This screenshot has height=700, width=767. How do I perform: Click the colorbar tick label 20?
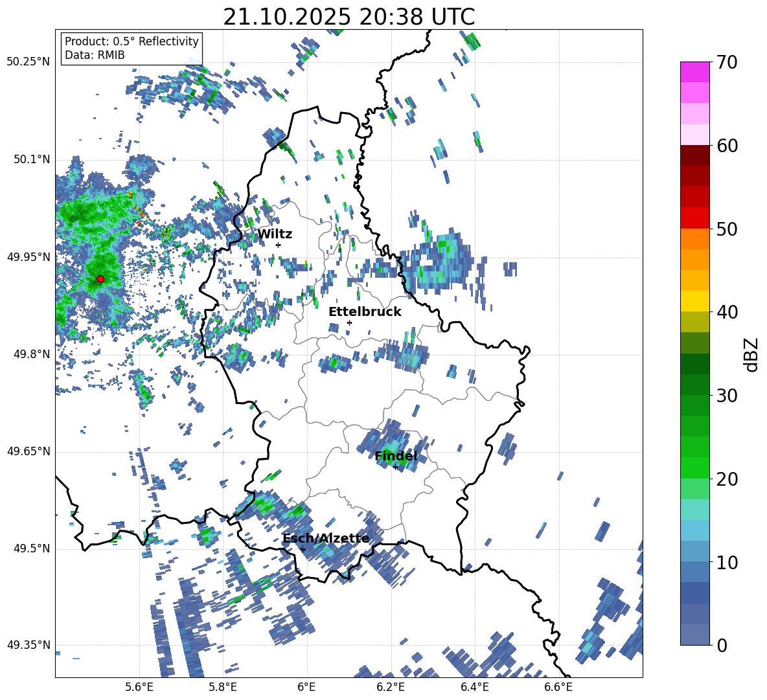click(727, 479)
